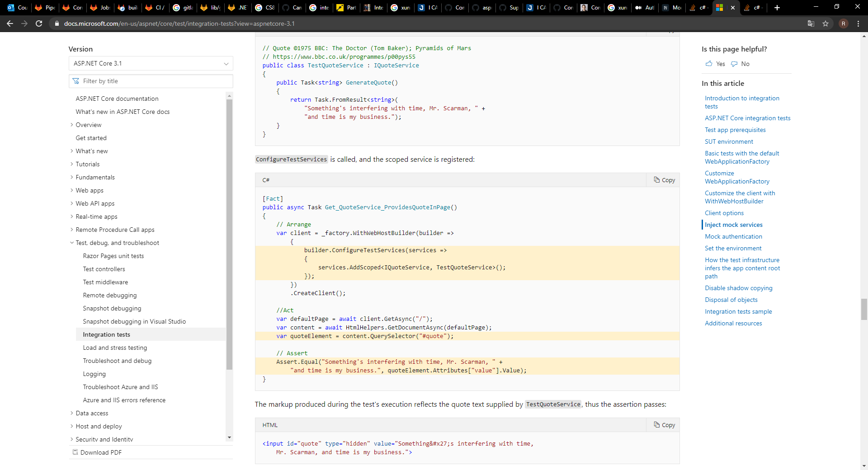Switch to the 'gitla' Google search tab
The width and height of the screenshot is (868, 470).
click(183, 7)
